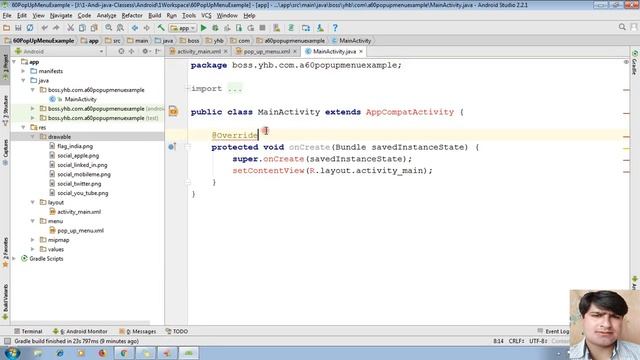Navigate Back with the left arrow icon

(x=134, y=28)
